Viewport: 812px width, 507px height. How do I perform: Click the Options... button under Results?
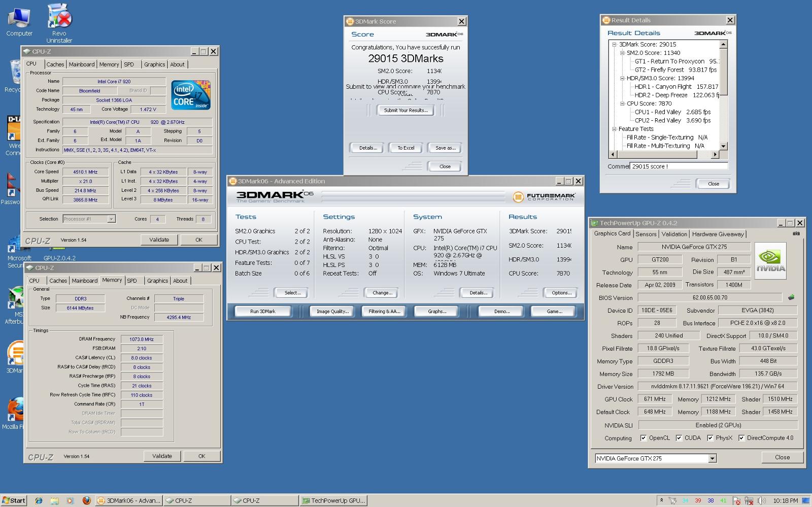click(561, 293)
